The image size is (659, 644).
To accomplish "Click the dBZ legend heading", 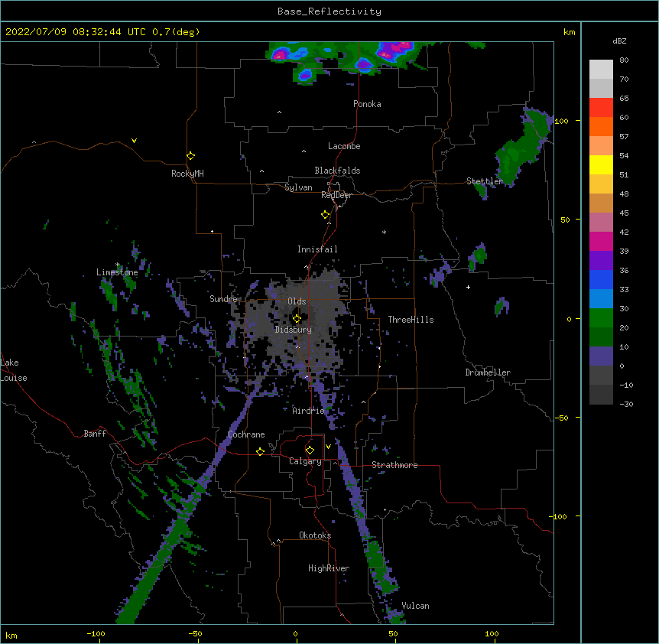I will 619,41.
